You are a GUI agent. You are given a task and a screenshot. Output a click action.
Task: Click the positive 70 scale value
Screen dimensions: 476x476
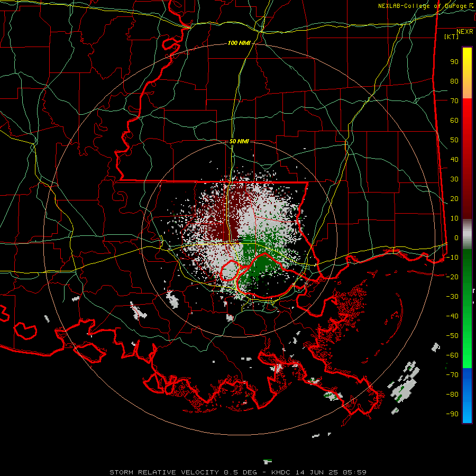(454, 101)
